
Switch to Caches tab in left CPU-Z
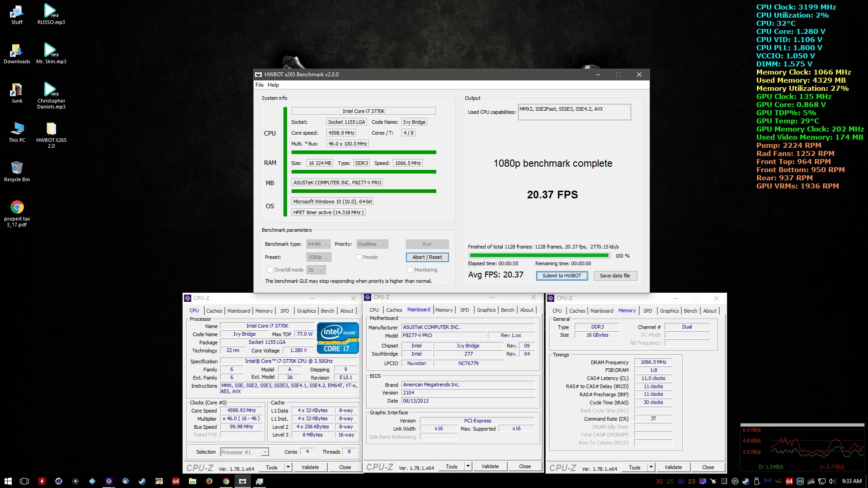click(214, 311)
